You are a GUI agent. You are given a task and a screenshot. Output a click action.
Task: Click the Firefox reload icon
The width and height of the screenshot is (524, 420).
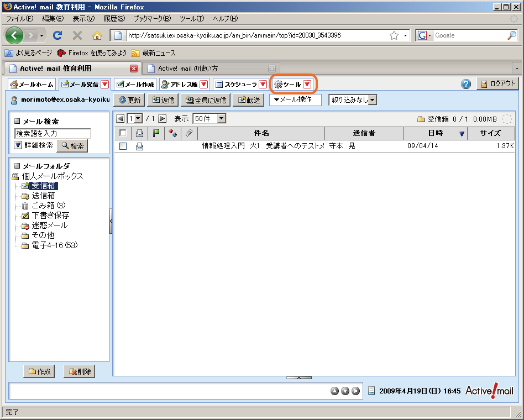pos(57,35)
